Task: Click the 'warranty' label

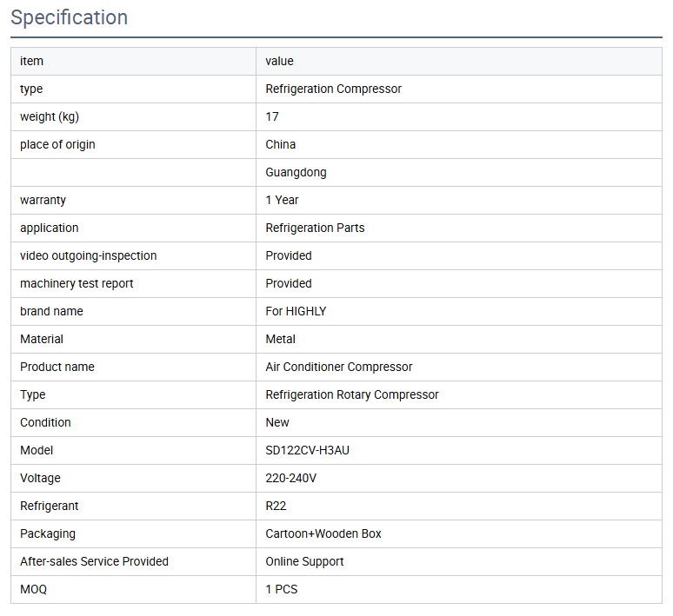Action: coord(43,201)
